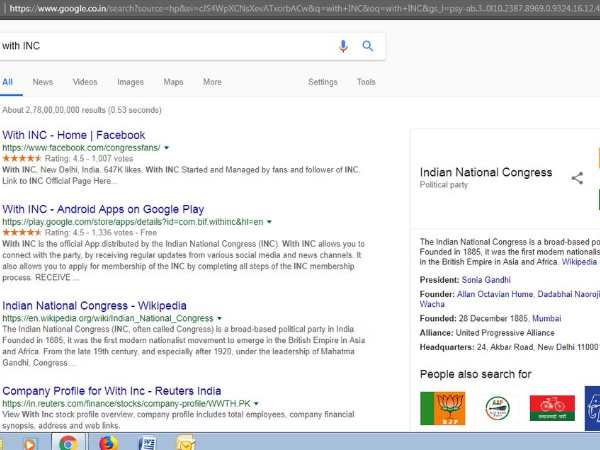Open With INC - Home | Facebook result

(x=74, y=135)
